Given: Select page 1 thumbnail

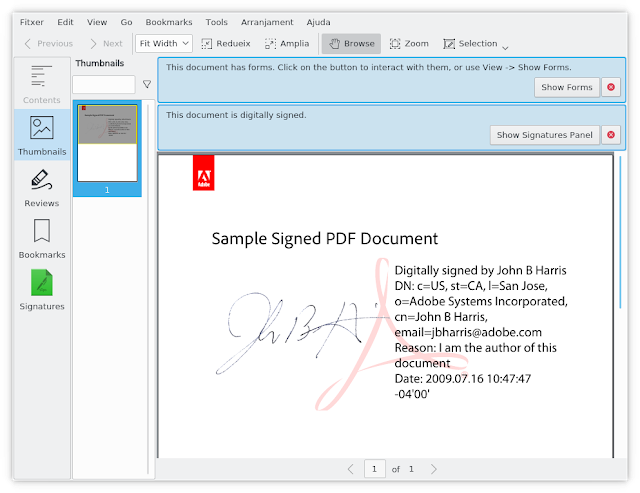Looking at the screenshot, I should point(107,148).
